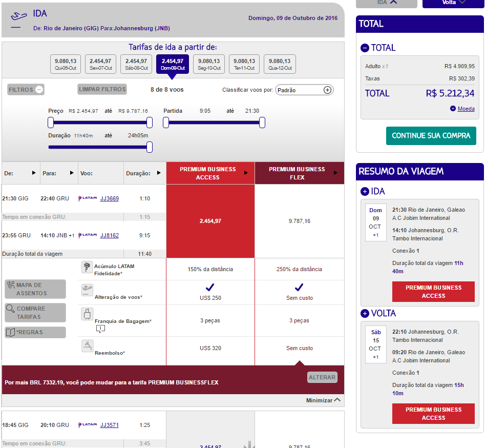
Task: Open the seat map icon in MAPA DE ASSENTOS
Action: (x=11, y=285)
